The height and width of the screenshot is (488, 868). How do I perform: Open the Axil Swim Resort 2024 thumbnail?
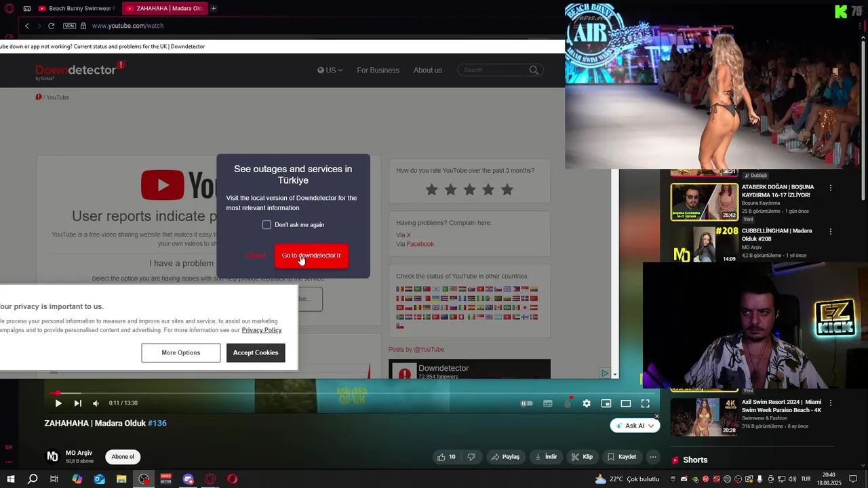pos(704,416)
